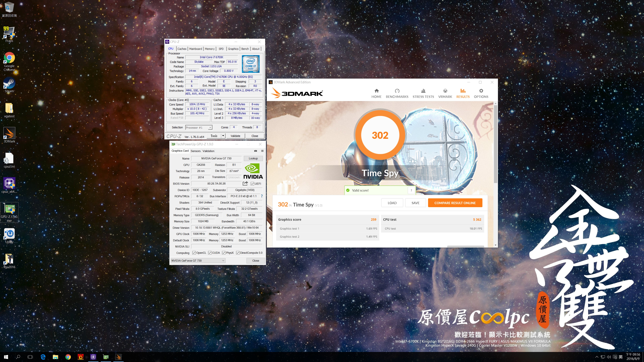This screenshot has height=362, width=644.
Task: Click Close button in GPU-Z
Action: pos(255,261)
